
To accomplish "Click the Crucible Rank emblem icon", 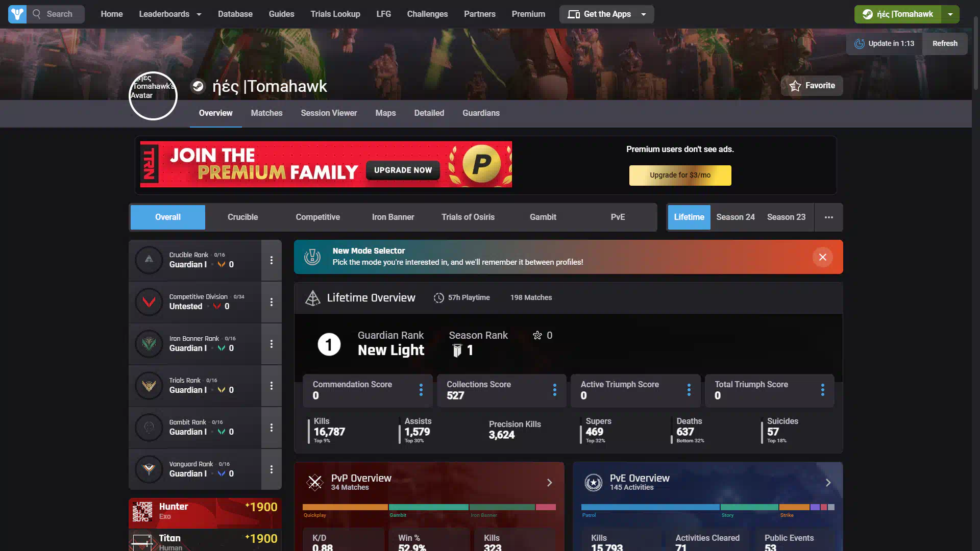I will coord(149,260).
